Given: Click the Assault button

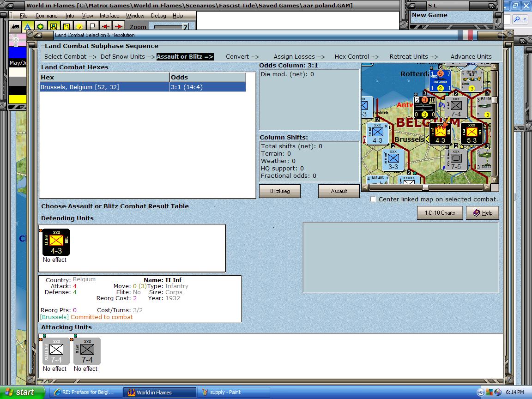Looking at the screenshot, I should (x=339, y=191).
